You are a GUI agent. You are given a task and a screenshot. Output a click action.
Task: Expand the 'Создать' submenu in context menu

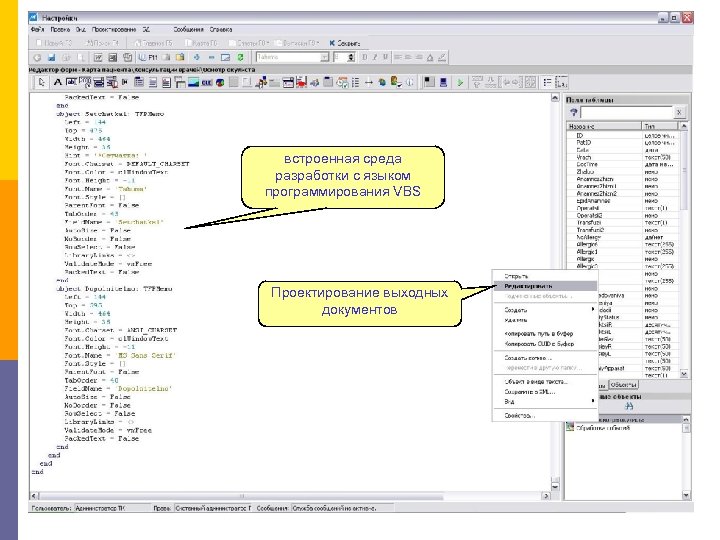[x=544, y=310]
